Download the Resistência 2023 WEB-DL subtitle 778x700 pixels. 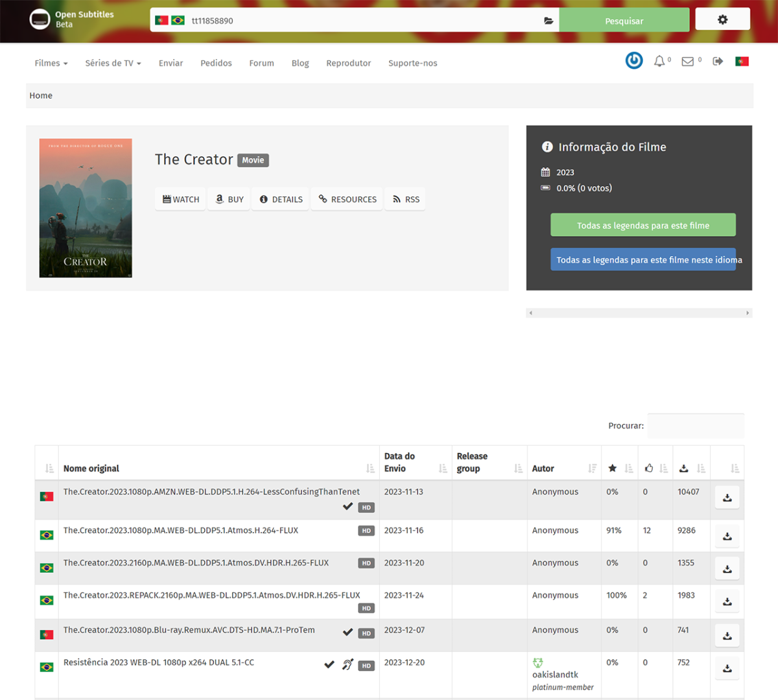coord(727,668)
